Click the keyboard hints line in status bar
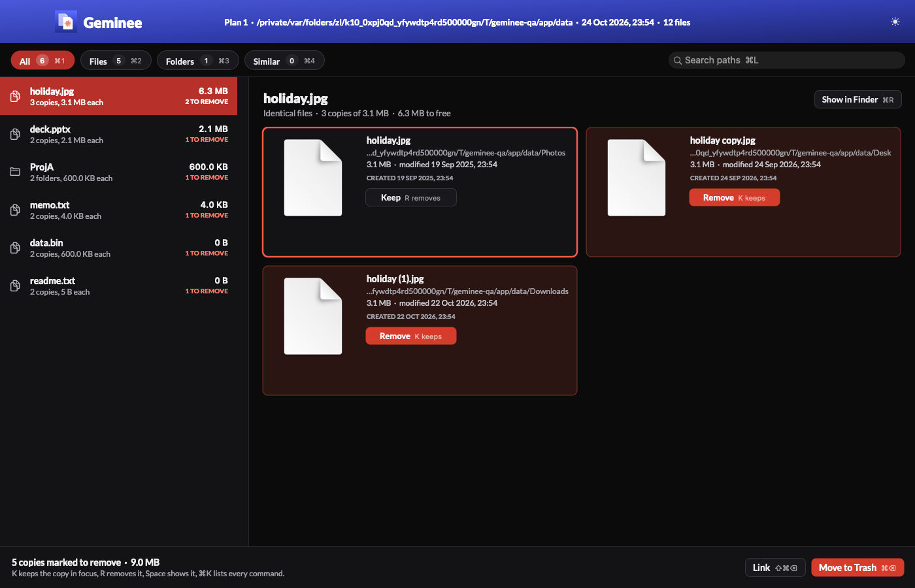Image resolution: width=915 pixels, height=588 pixels. [148, 574]
